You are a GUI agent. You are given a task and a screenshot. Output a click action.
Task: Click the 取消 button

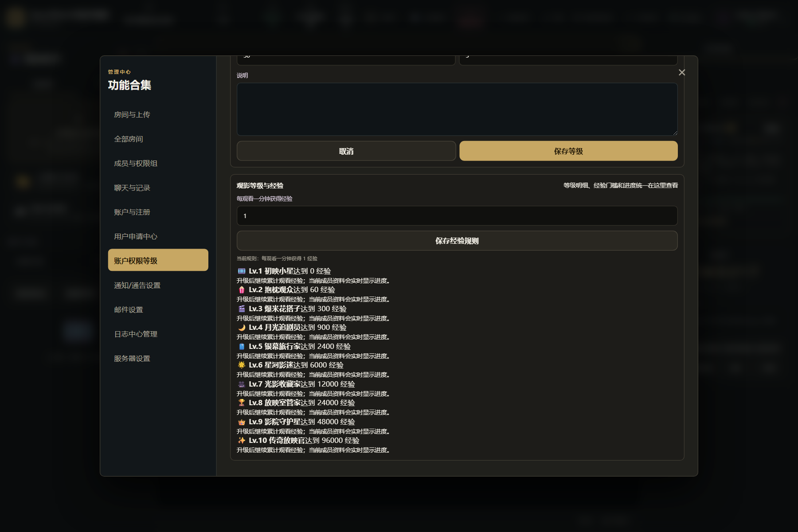click(346, 151)
